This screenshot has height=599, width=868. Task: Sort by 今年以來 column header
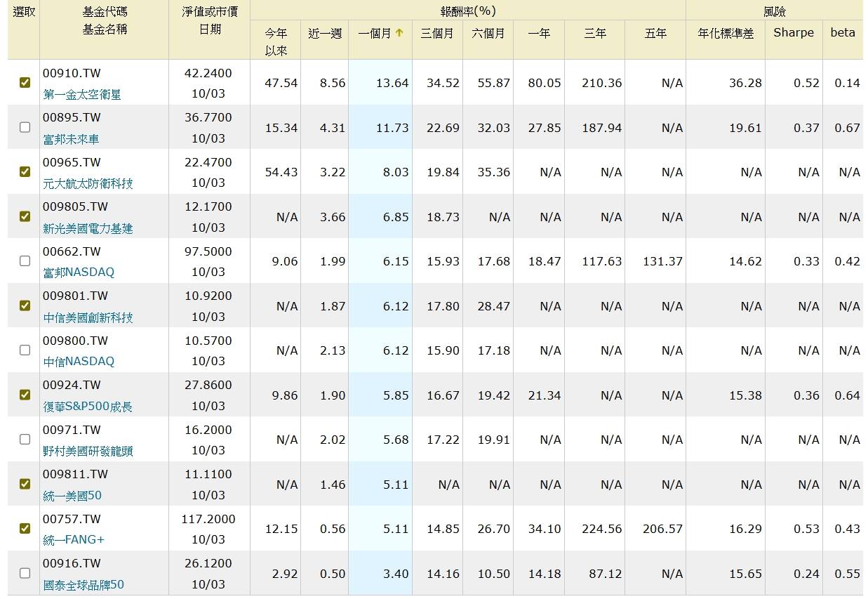276,41
